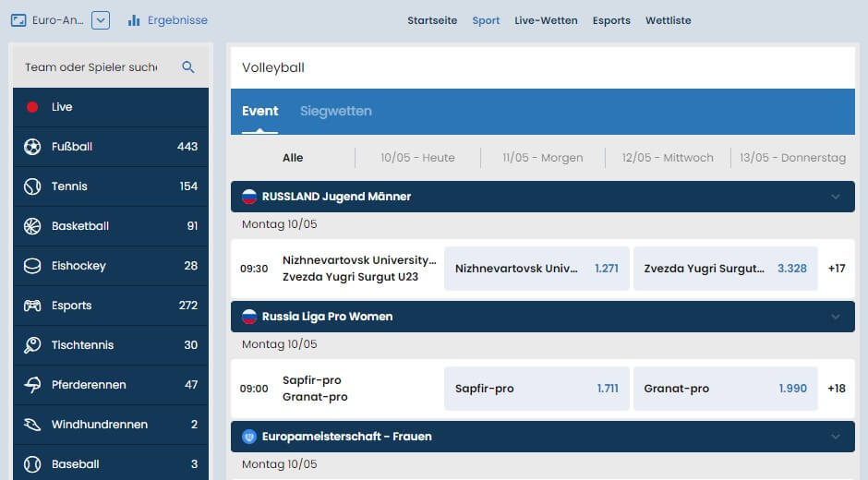Filter by 12/05 - Mittwoch

668,158
